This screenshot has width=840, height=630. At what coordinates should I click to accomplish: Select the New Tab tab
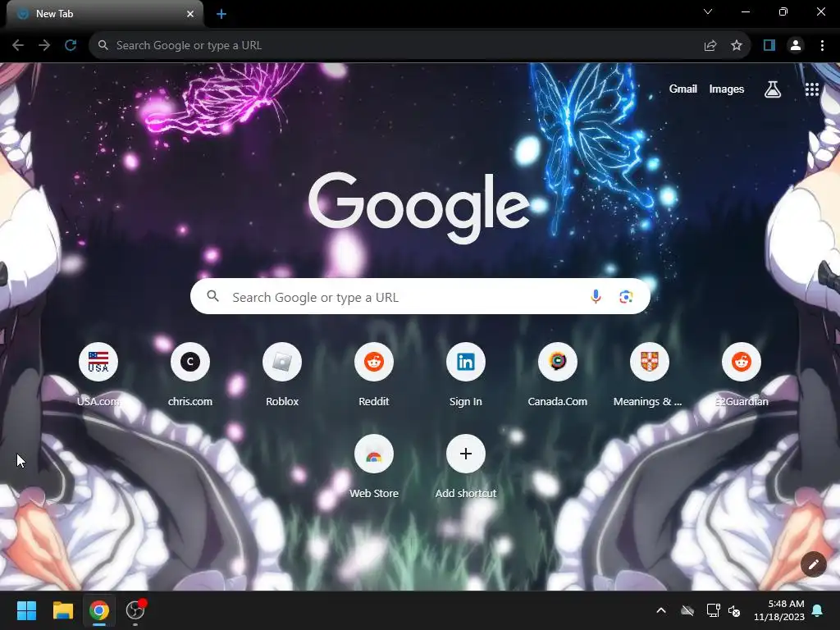click(104, 14)
